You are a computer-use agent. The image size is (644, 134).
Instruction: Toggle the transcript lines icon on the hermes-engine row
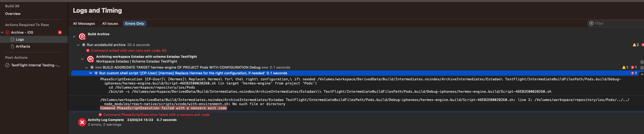(642, 68)
